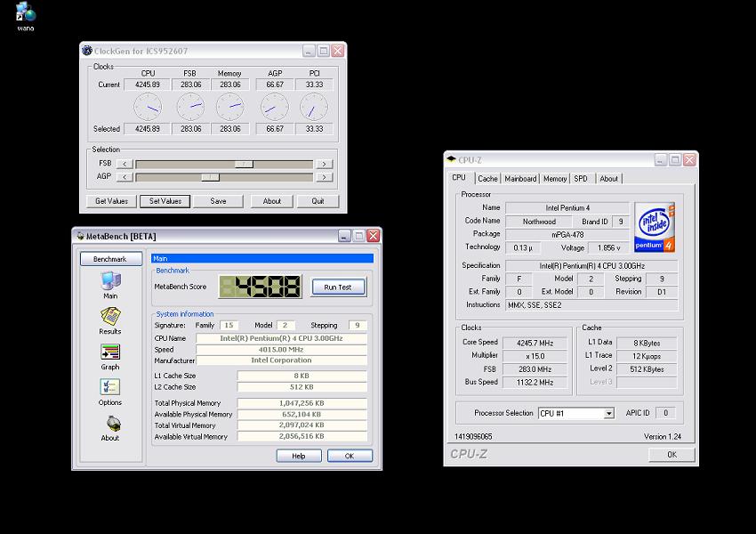The width and height of the screenshot is (756, 534).
Task: Click the MetaBench Score display 4508
Action: [x=261, y=287]
